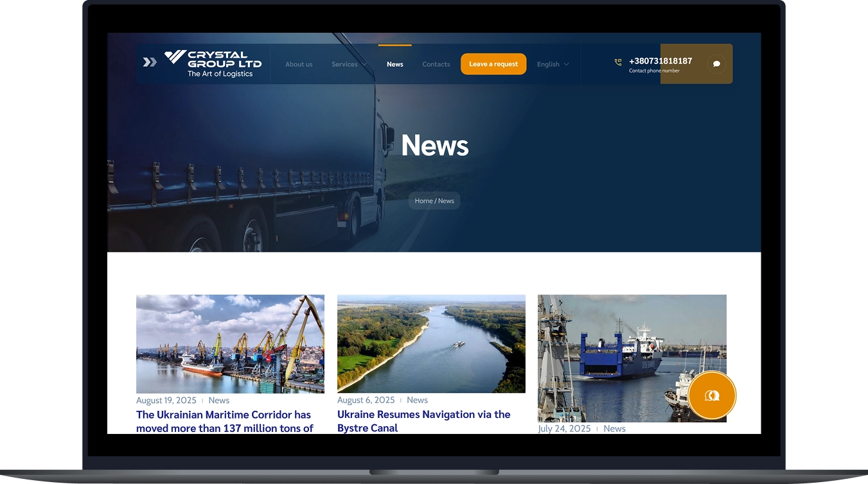Click the phone handset icon
Screen dimensions: 868x484
coord(618,62)
